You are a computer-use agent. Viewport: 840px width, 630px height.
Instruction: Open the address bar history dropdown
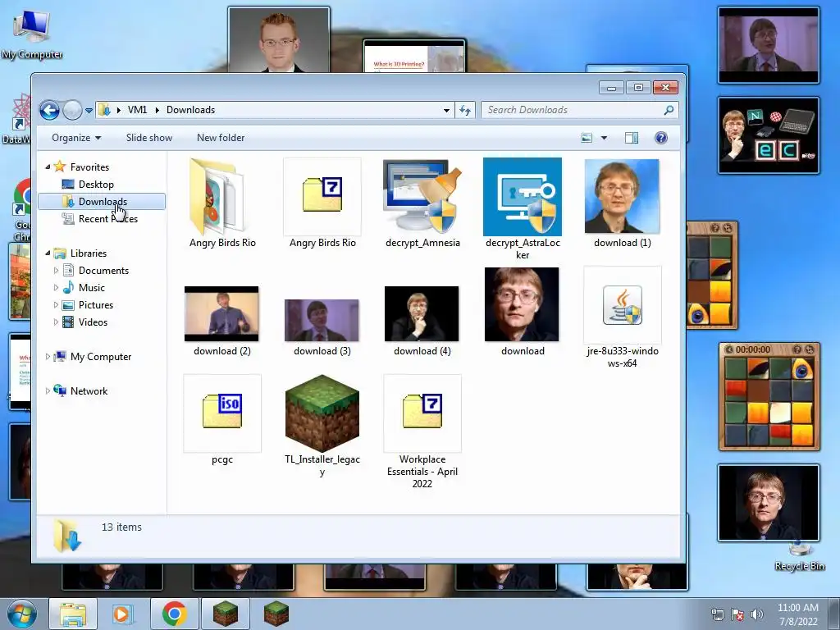[x=446, y=111]
